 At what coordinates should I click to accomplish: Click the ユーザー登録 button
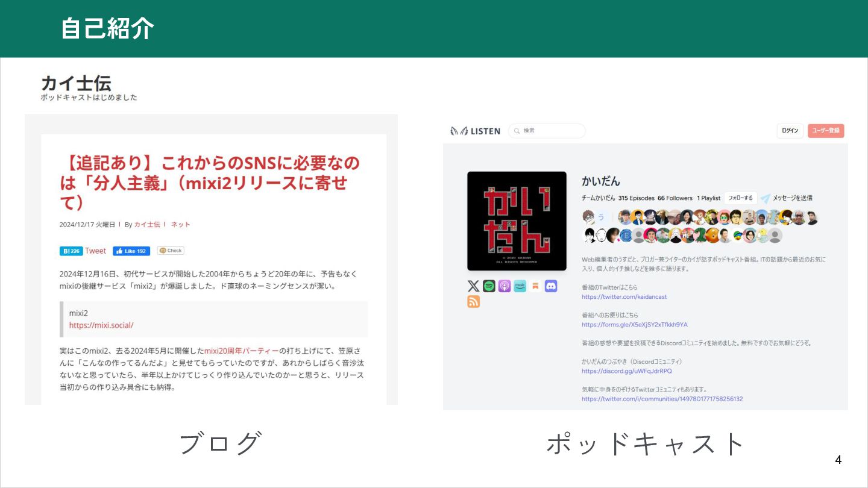[826, 131]
